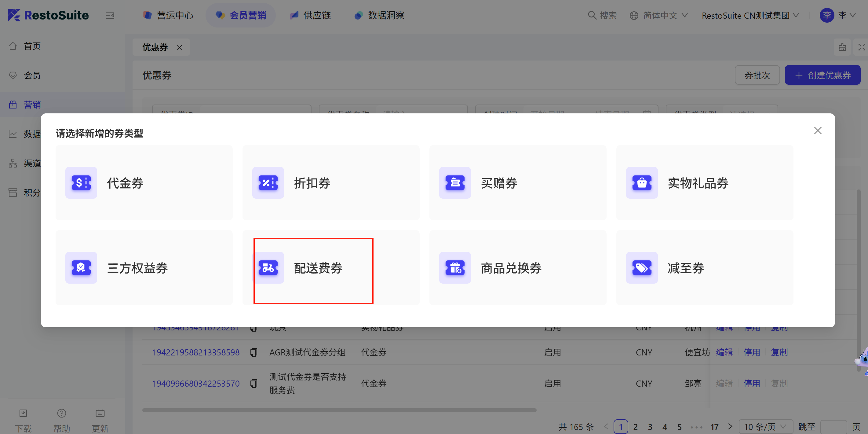Go to pagination page 5
The width and height of the screenshot is (868, 434).
tap(679, 427)
